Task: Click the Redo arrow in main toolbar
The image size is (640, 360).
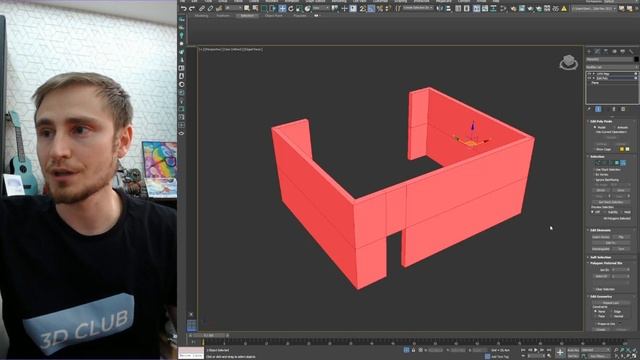Action: pos(192,9)
